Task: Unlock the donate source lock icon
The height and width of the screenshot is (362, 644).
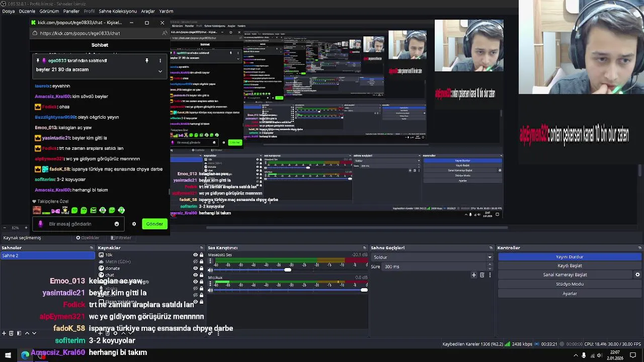Action: pos(201,268)
